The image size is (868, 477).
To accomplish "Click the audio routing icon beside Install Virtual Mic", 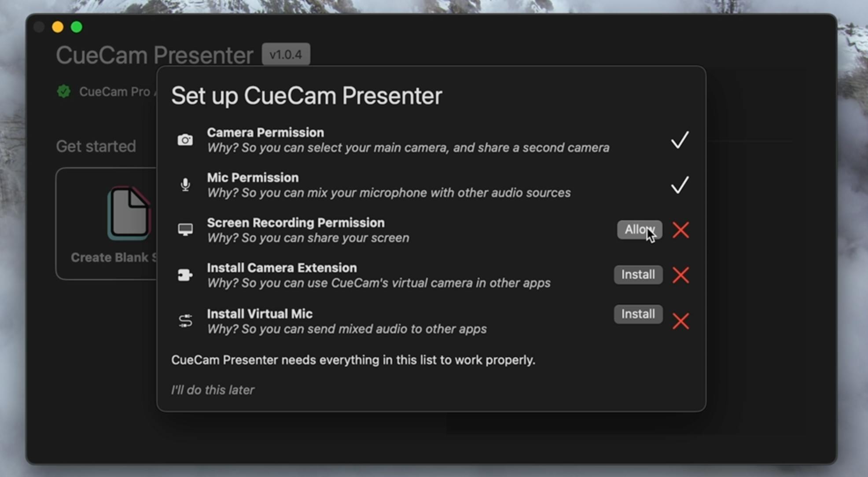I will coord(185,321).
